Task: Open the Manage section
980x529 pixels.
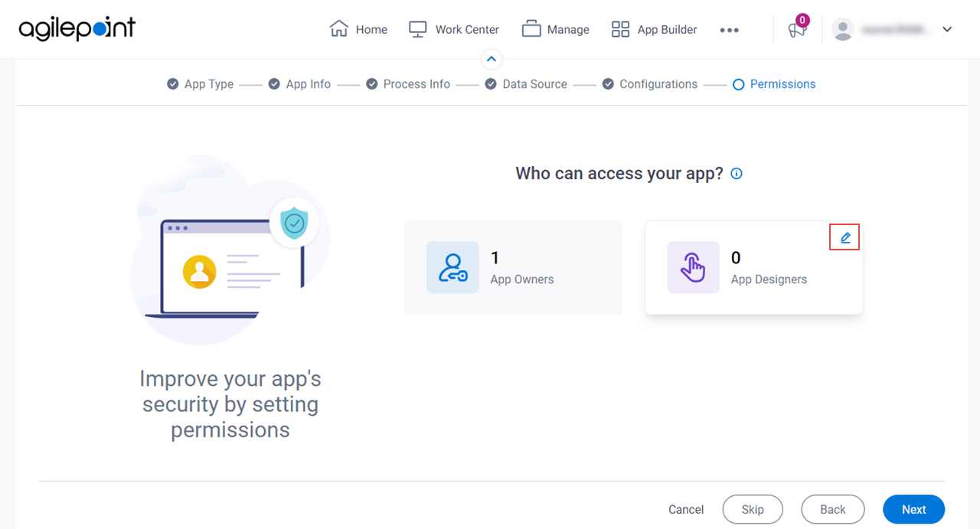Action: click(x=555, y=29)
